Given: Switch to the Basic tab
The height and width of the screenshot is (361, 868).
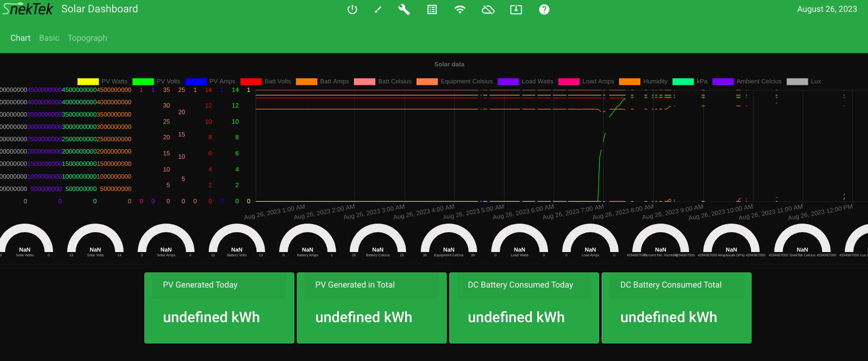Looking at the screenshot, I should click(x=49, y=38).
